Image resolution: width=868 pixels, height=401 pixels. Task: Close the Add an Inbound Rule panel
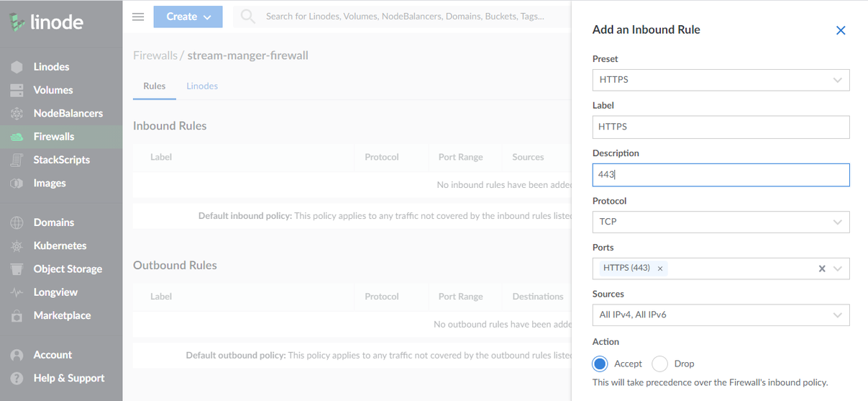[x=841, y=30]
